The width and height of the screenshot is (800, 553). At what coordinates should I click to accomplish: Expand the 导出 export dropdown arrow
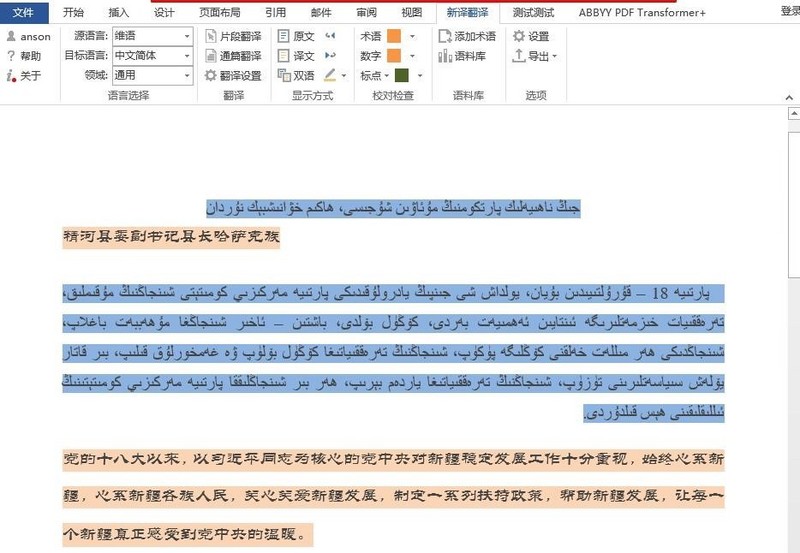(x=555, y=56)
